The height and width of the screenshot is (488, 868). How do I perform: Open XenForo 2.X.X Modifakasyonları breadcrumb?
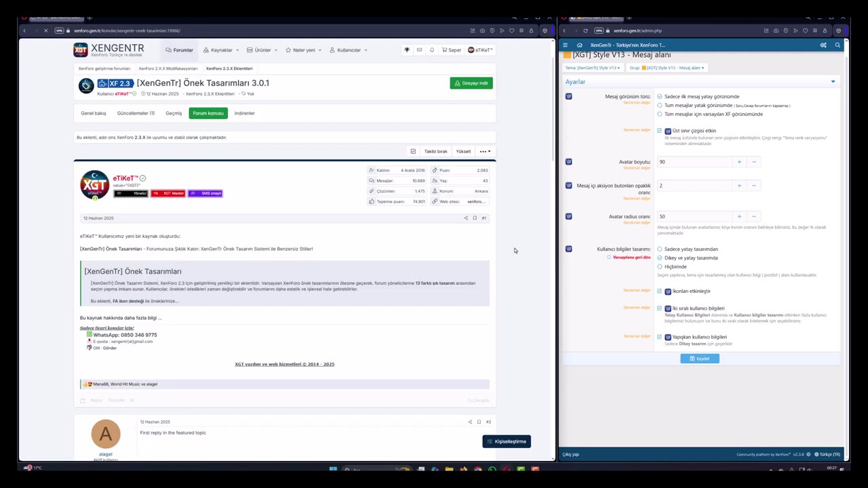[168, 68]
